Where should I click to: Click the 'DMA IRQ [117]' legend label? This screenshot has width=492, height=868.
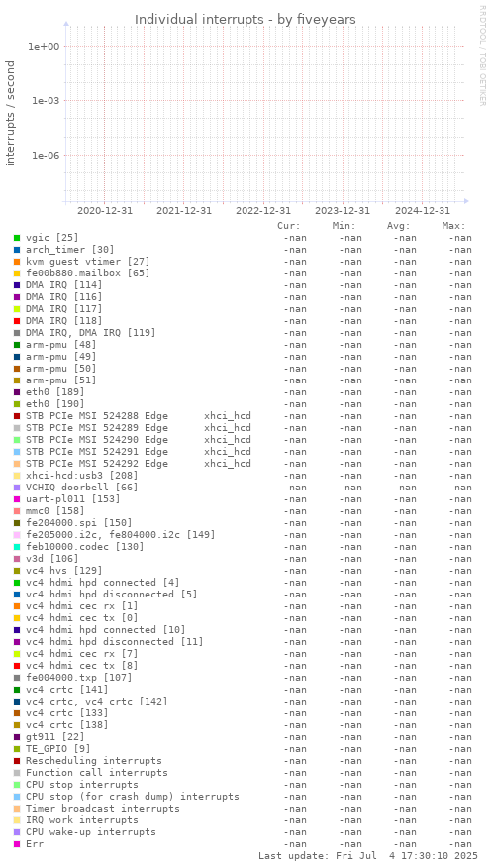(x=64, y=309)
